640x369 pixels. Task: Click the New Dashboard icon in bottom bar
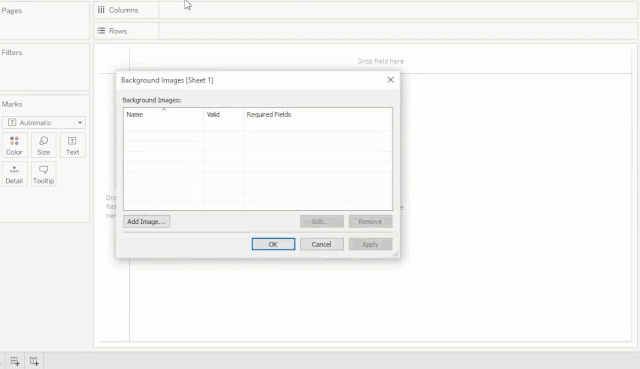pos(15,361)
